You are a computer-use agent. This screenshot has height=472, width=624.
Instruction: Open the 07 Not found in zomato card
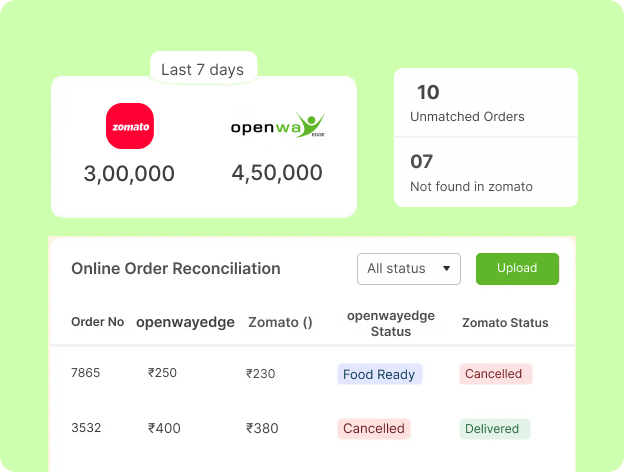[486, 172]
